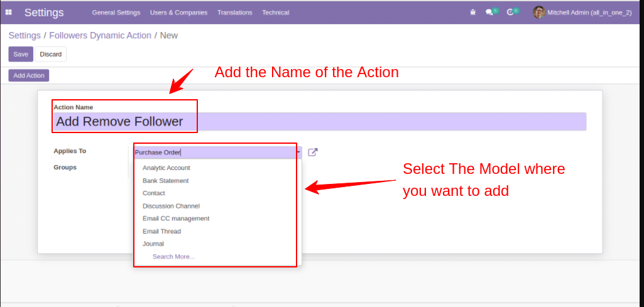Click the Groups field label
The image size is (644, 307).
click(x=65, y=168)
